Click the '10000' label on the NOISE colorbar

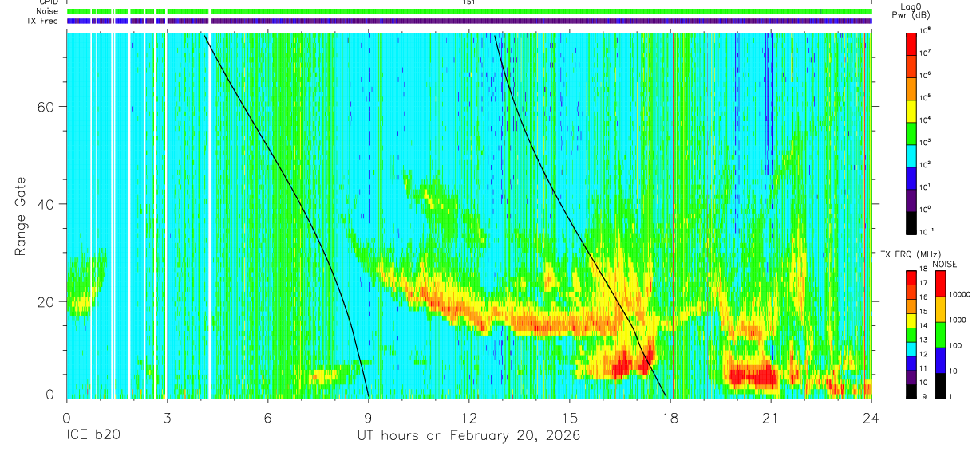point(960,294)
